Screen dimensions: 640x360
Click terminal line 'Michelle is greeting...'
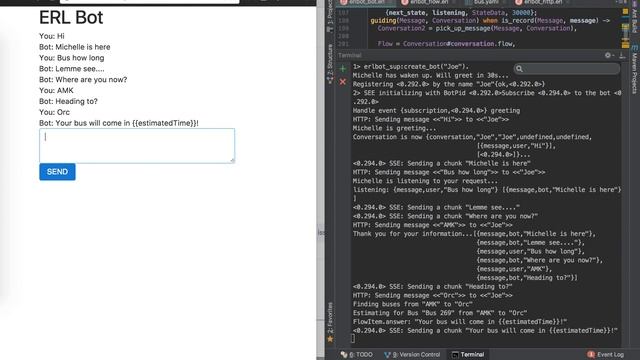(394, 128)
